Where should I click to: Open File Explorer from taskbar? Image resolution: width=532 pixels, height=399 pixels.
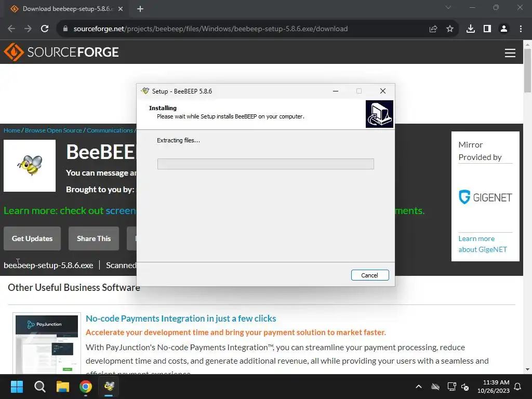point(63,387)
